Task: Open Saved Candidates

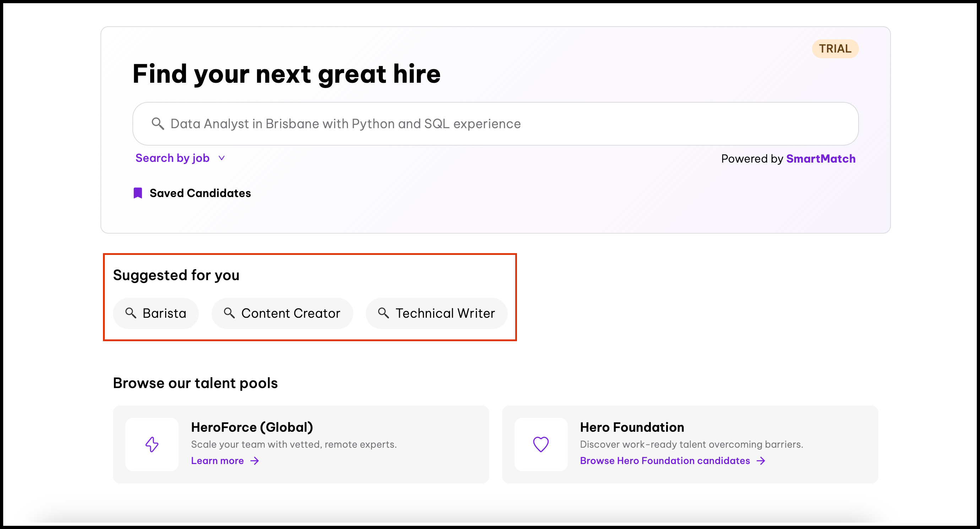Action: coord(200,193)
